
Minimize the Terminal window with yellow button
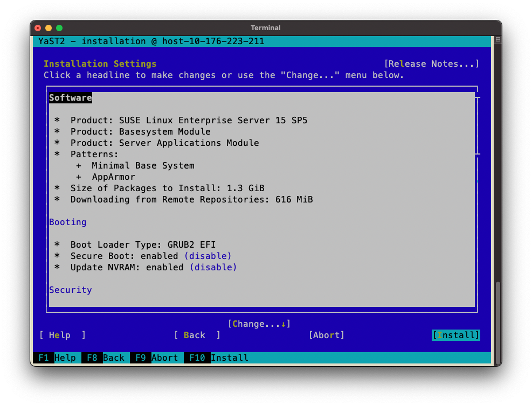pyautogui.click(x=49, y=28)
